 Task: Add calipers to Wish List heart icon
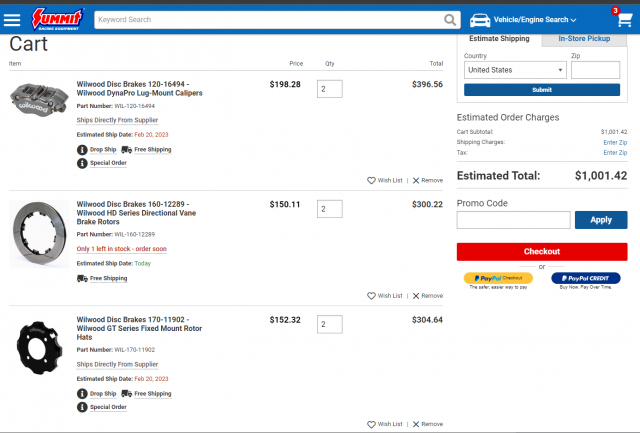point(371,180)
